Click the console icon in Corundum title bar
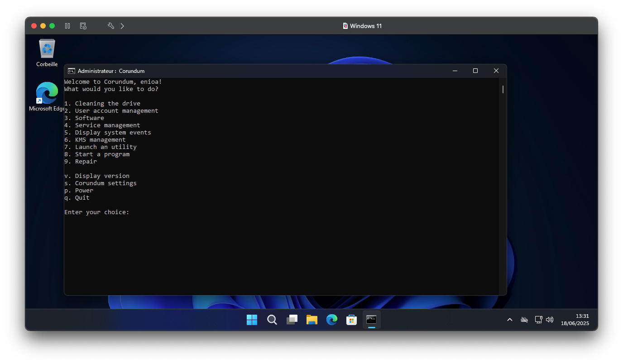 pos(72,71)
